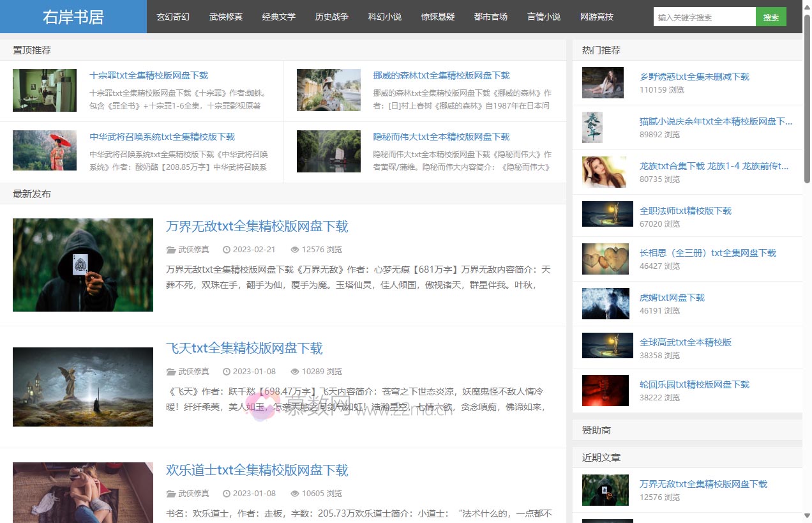Open 全职法师txt精校版下载 in hot recommendations
The image size is (812, 523).
point(685,211)
